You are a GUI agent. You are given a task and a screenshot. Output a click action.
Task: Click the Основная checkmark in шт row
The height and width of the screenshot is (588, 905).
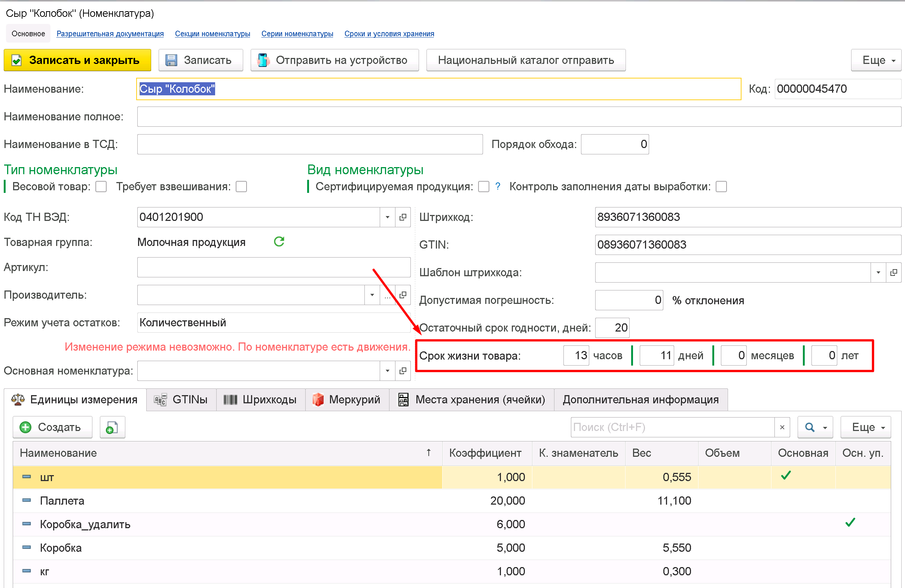[786, 475]
